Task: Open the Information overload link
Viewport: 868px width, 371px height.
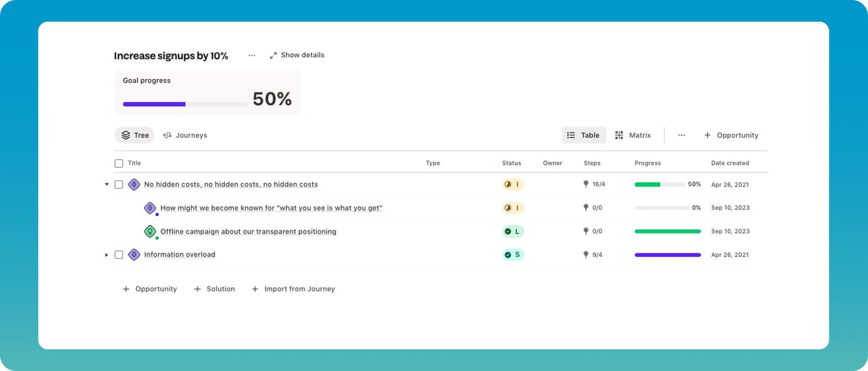Action: [180, 255]
